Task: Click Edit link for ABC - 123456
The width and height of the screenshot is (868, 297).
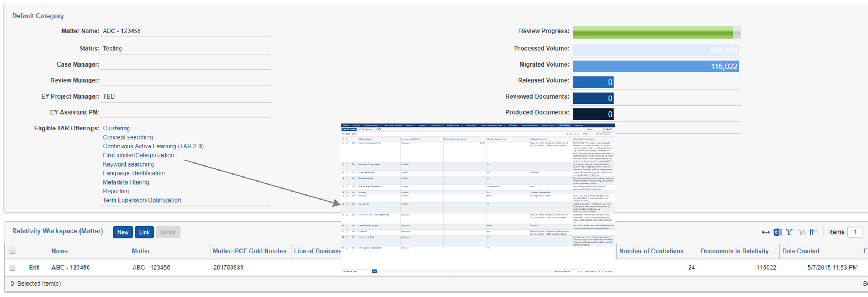Action: (34, 268)
